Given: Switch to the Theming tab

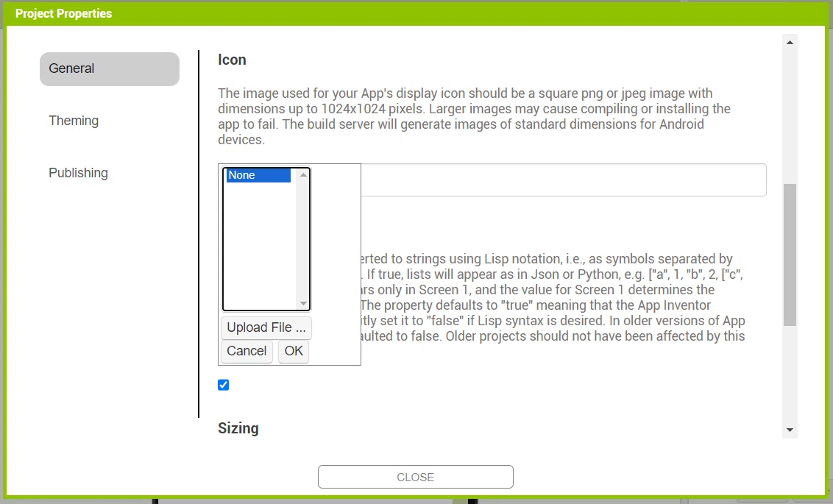Looking at the screenshot, I should coord(74,121).
